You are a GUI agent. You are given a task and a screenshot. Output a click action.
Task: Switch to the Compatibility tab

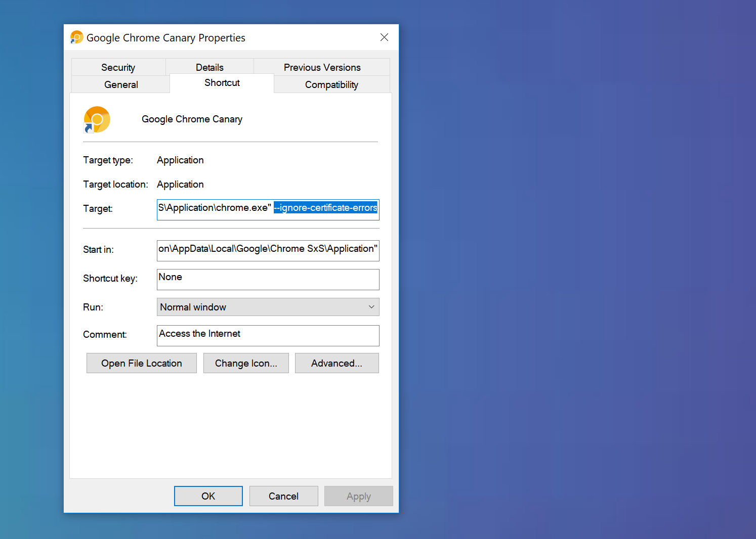(x=331, y=84)
